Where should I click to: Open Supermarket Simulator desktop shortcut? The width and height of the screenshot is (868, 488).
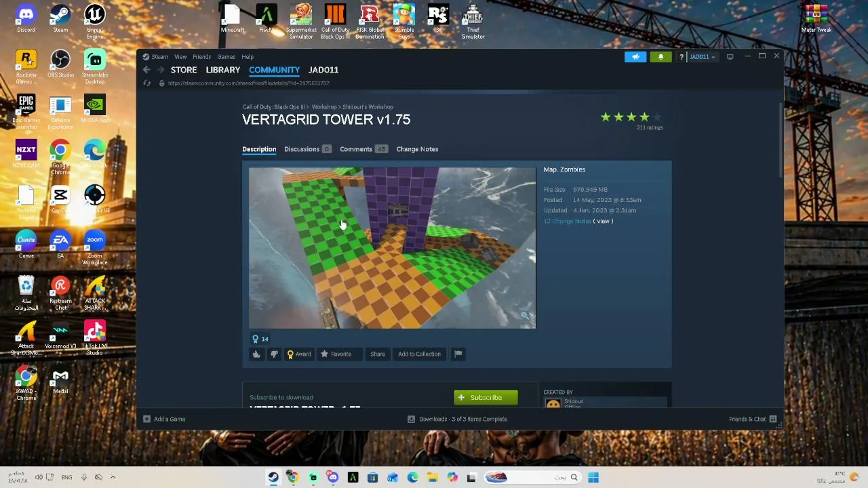point(301,22)
